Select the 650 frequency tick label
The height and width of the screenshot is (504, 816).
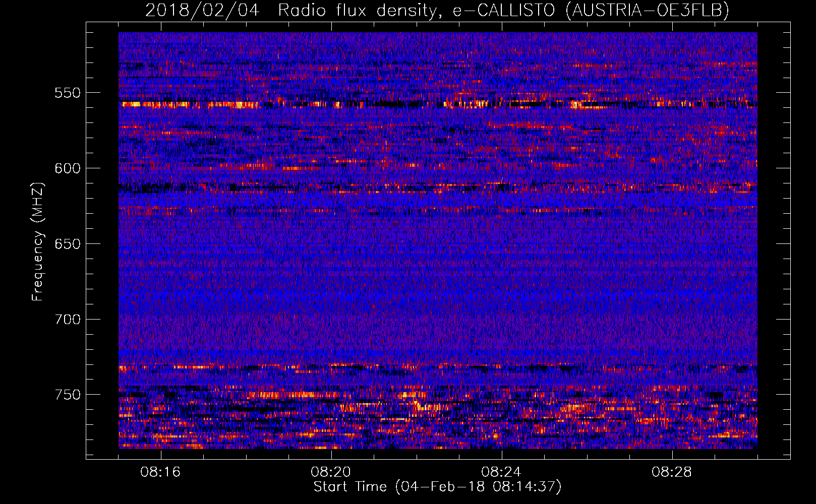click(68, 244)
